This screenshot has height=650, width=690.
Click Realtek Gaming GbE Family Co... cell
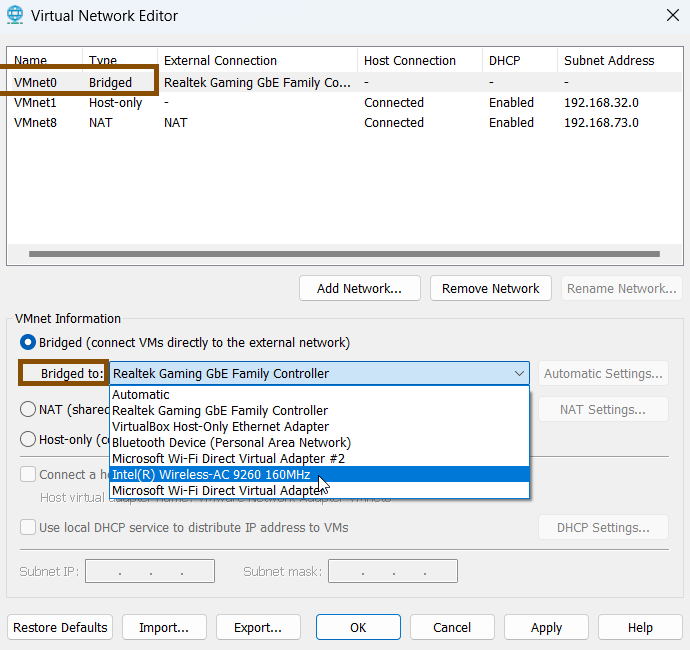pos(257,82)
